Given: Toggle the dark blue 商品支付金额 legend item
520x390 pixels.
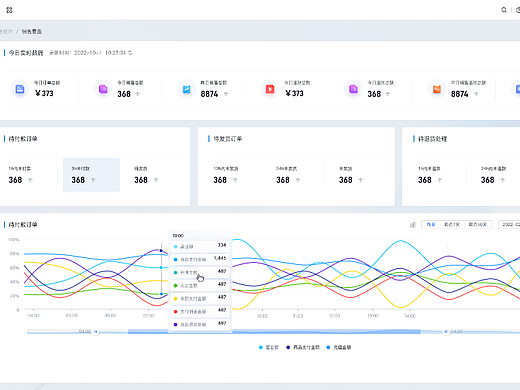Looking at the screenshot, I should [x=303, y=347].
